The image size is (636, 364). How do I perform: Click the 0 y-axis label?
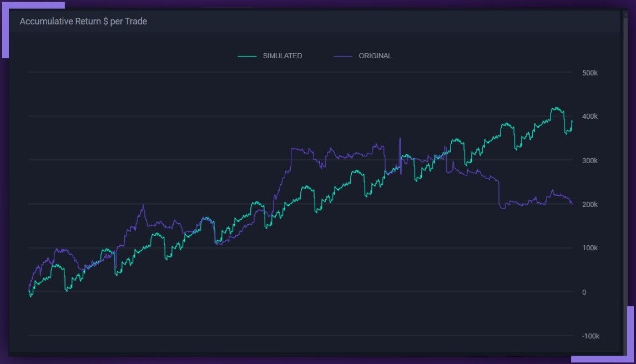[x=584, y=292]
